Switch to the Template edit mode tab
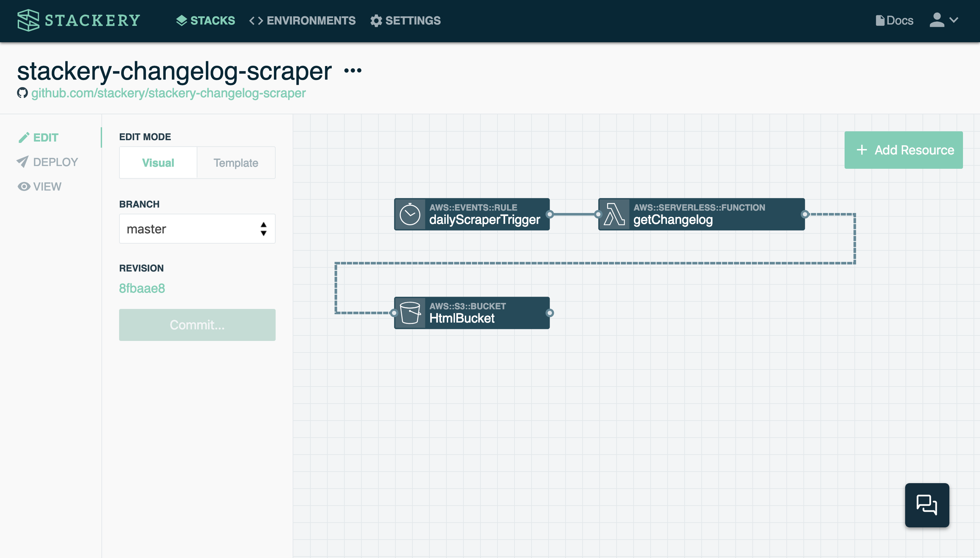Image resolution: width=980 pixels, height=558 pixels. (235, 162)
